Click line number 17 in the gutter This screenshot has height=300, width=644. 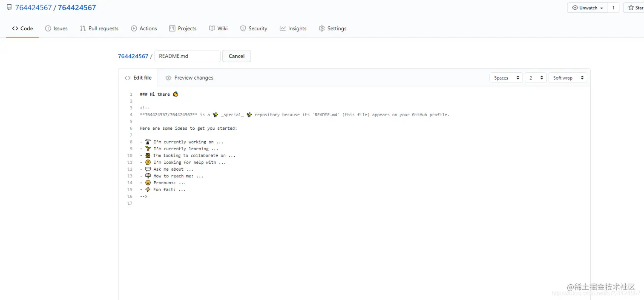[130, 203]
